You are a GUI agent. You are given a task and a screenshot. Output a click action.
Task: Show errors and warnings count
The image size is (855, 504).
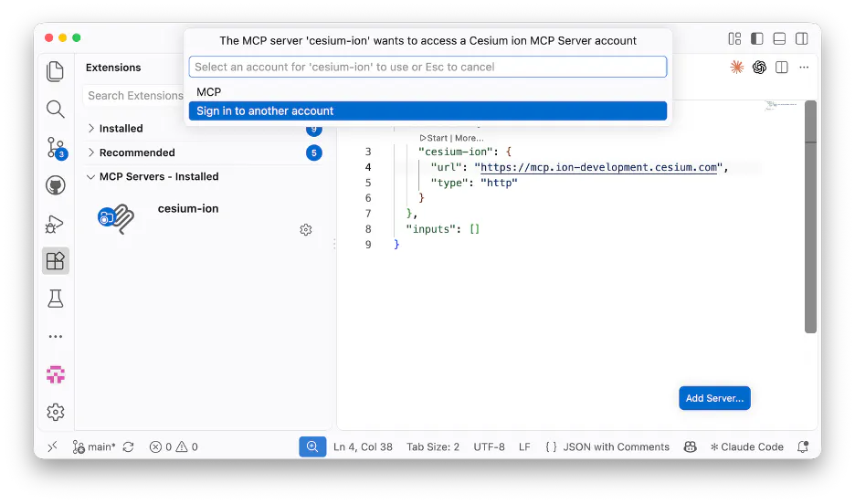pyautogui.click(x=174, y=446)
